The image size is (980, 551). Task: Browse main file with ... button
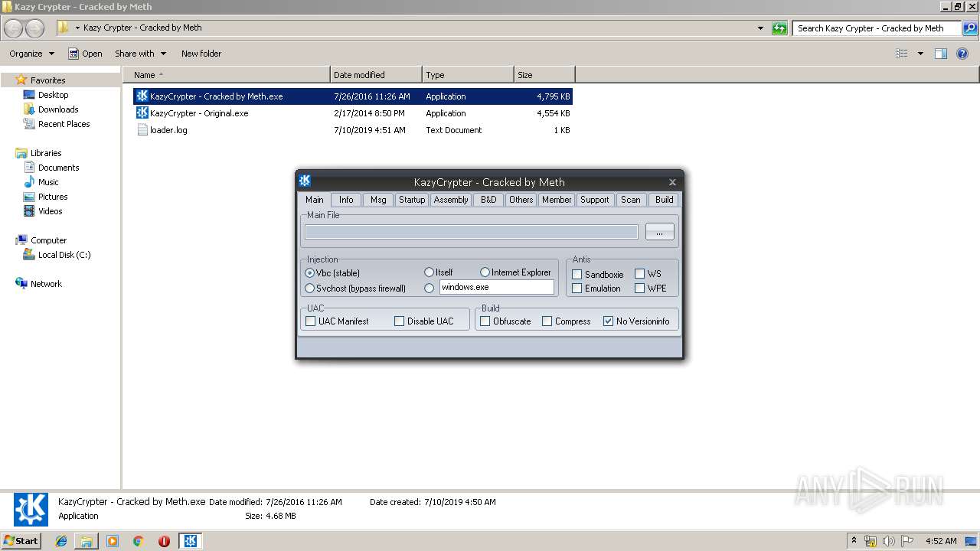point(660,232)
